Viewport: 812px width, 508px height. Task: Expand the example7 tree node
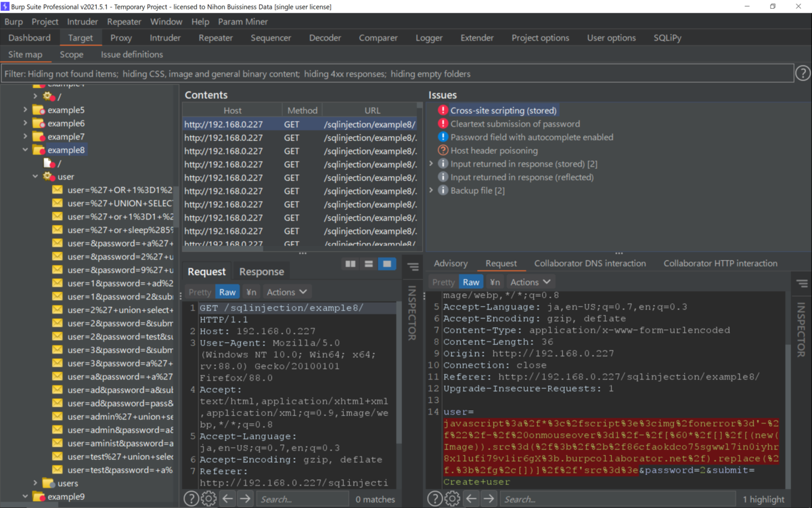(26, 137)
